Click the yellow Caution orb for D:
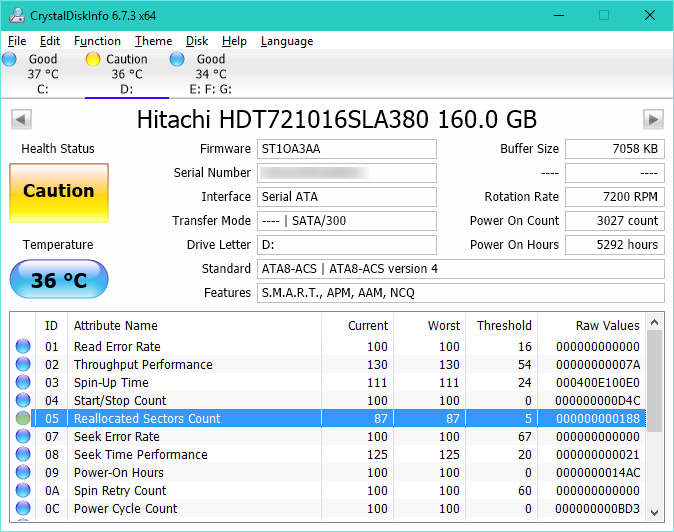Viewport: 674px width, 532px height. (x=93, y=59)
